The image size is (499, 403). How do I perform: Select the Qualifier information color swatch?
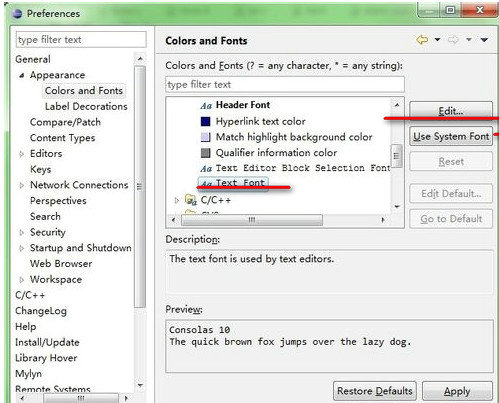tap(206, 153)
